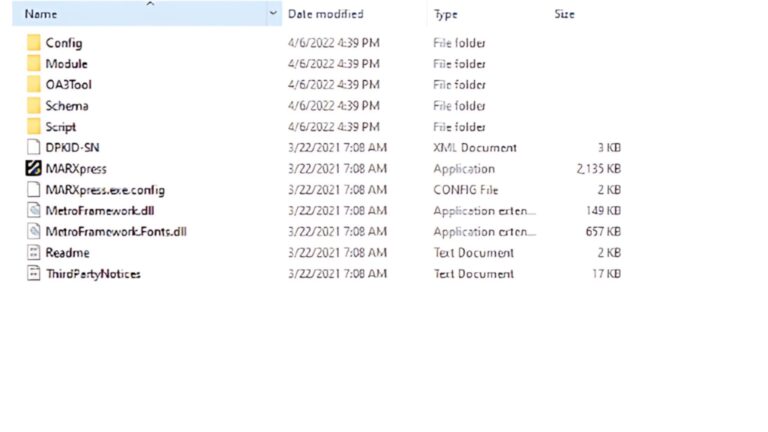Select the MARXpress application icon
Screen dimensions: 768x432
click(x=33, y=169)
